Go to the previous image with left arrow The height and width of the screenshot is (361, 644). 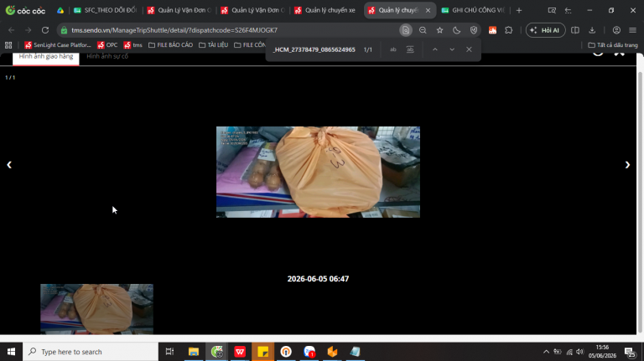(9, 165)
